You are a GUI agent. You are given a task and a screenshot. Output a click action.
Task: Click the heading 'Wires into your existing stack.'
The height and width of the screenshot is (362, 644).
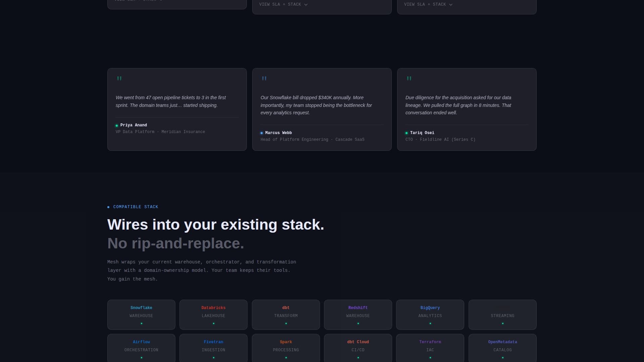click(216, 225)
